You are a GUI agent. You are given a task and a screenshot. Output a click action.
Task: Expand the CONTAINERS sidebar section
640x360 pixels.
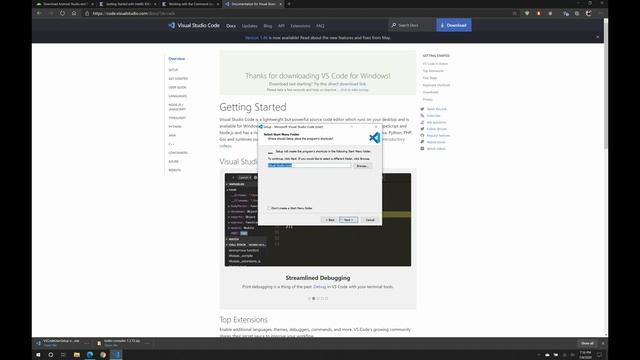click(178, 153)
